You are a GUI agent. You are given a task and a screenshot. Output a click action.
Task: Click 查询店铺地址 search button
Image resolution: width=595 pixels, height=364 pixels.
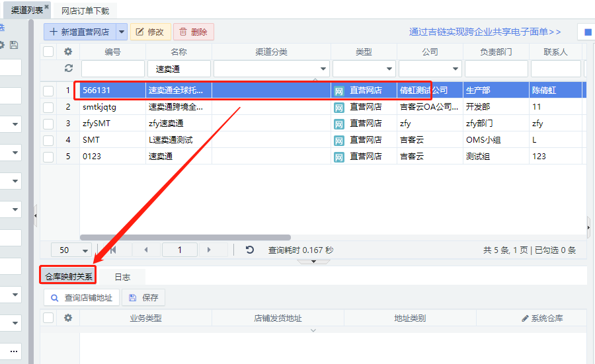83,297
